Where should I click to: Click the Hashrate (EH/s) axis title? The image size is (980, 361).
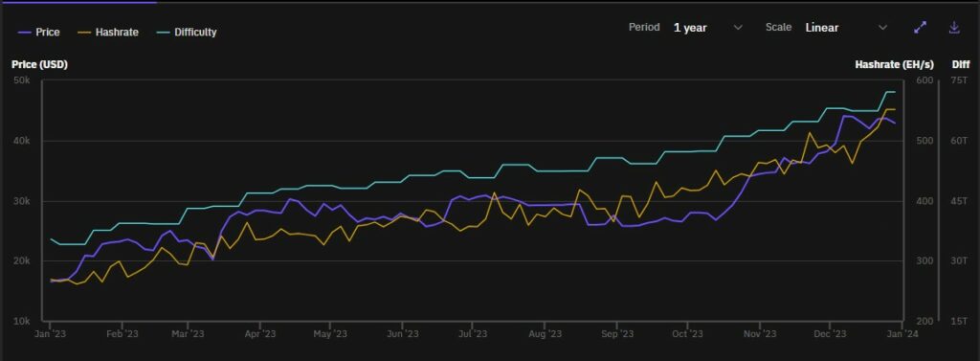[895, 64]
